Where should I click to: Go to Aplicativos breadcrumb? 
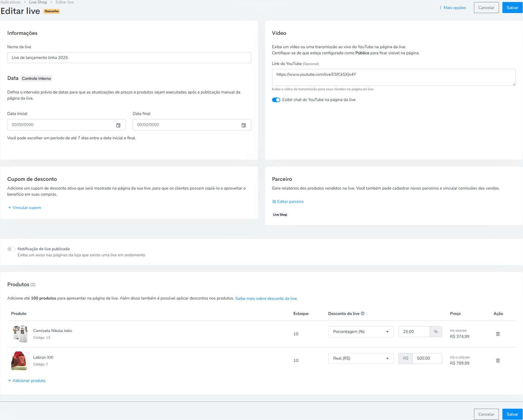[10, 2]
